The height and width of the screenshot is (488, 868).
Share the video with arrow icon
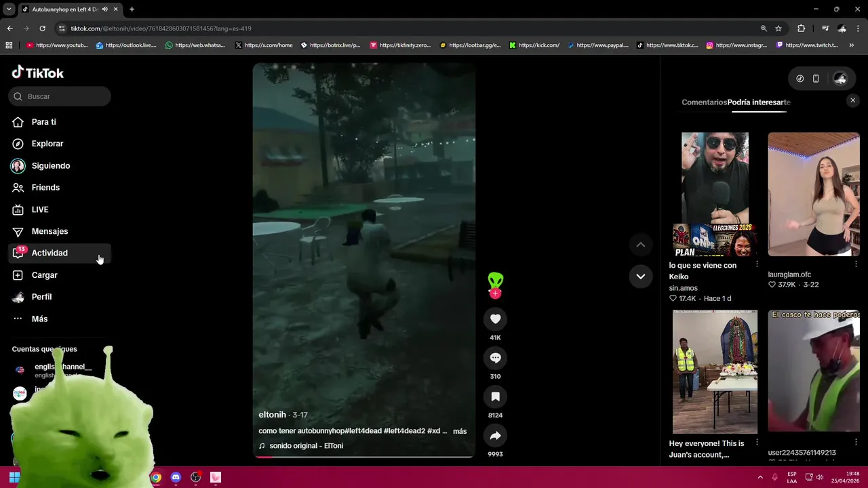coord(495,436)
